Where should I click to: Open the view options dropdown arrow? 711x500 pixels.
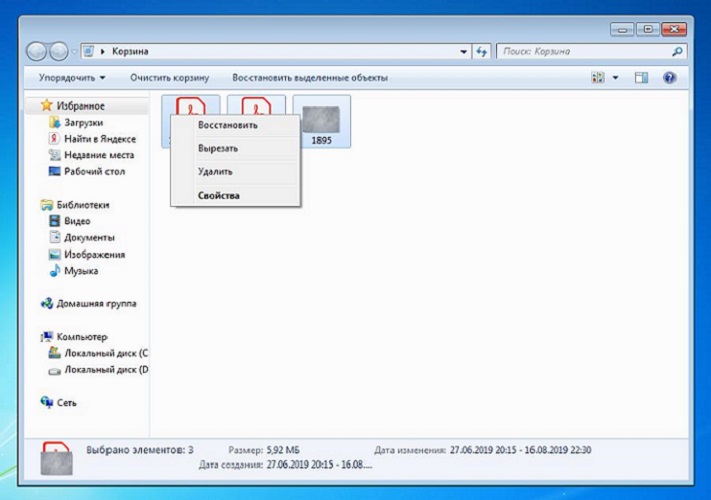(615, 78)
